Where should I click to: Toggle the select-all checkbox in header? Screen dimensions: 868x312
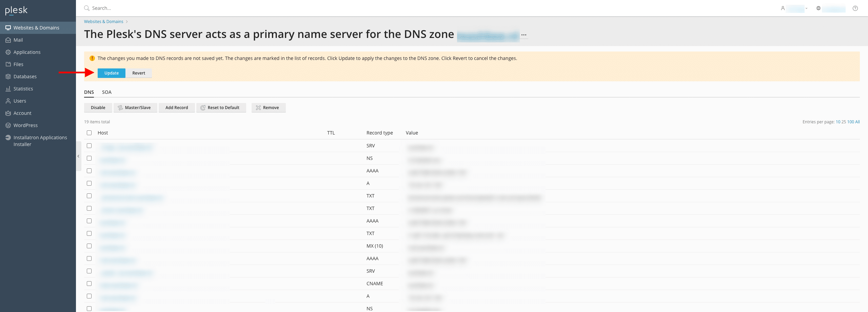pyautogui.click(x=89, y=133)
